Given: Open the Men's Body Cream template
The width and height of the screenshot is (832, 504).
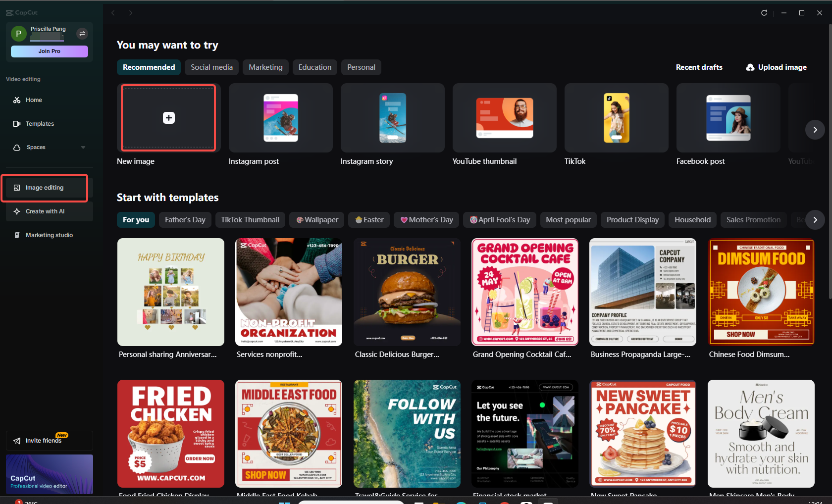Looking at the screenshot, I should [x=761, y=434].
